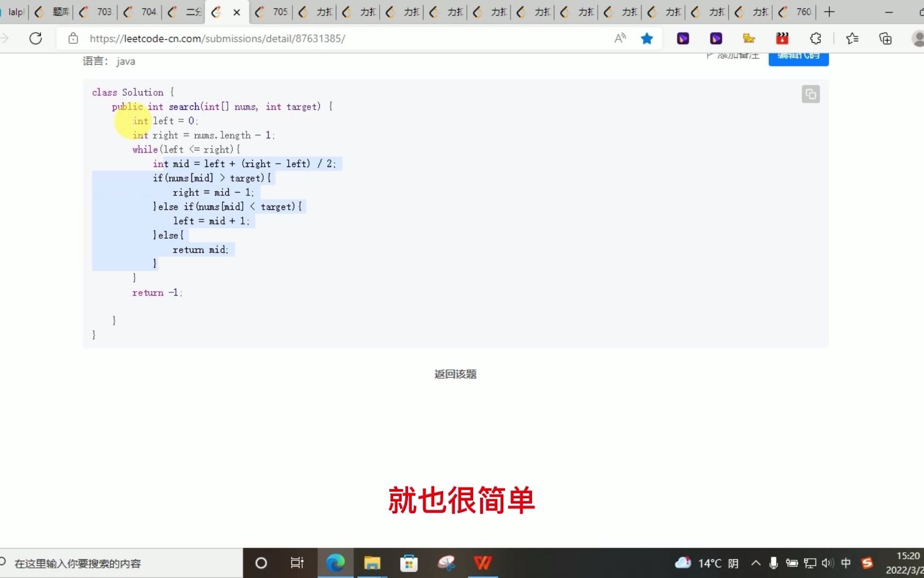Open the favorites list icon
Image resolution: width=924 pixels, height=578 pixels.
point(852,38)
